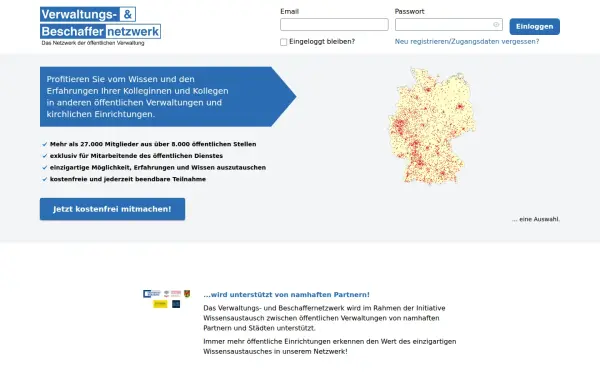Screen dimensions: 600x375
Task: Click text 'exklusiv für Mitarbeitende des öffentlichen Dienstes'
Action: 136,156
